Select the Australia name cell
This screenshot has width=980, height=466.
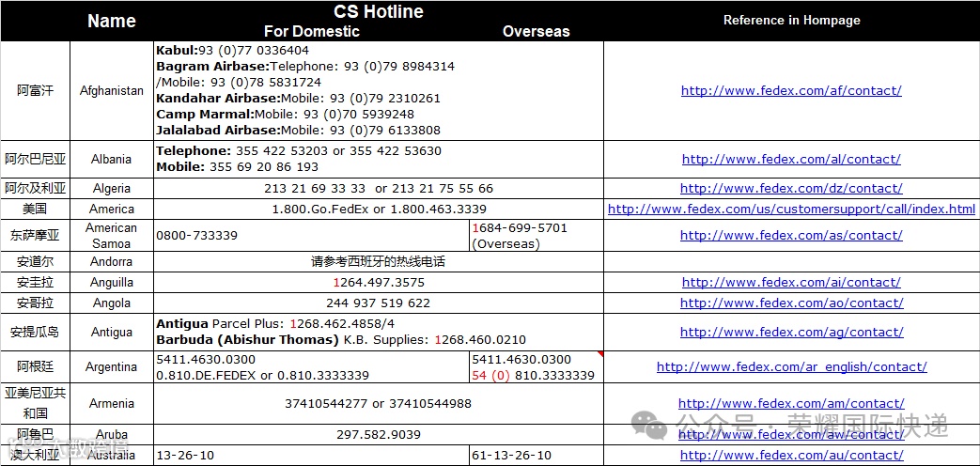pos(111,456)
